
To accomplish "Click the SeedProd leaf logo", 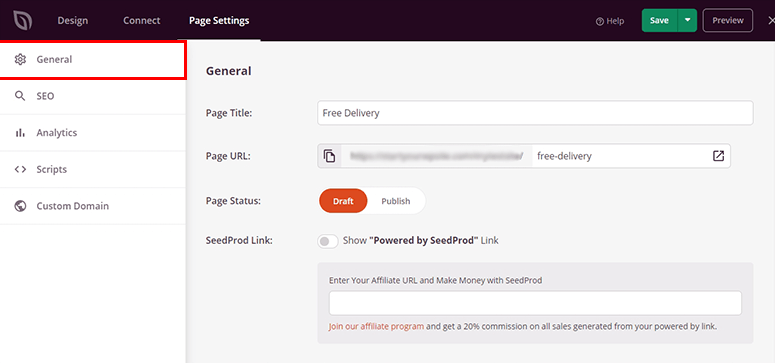I will pyautogui.click(x=22, y=20).
